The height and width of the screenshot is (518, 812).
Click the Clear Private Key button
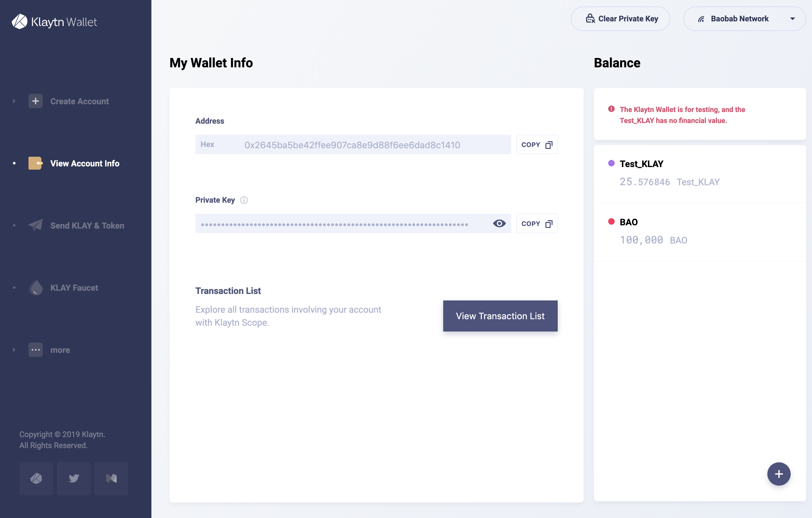click(620, 19)
